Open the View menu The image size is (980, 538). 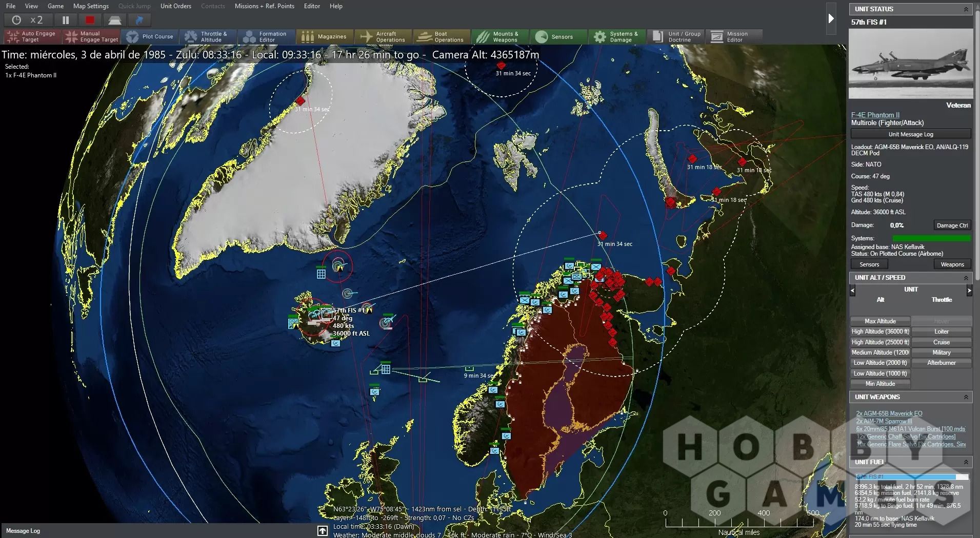coord(31,6)
